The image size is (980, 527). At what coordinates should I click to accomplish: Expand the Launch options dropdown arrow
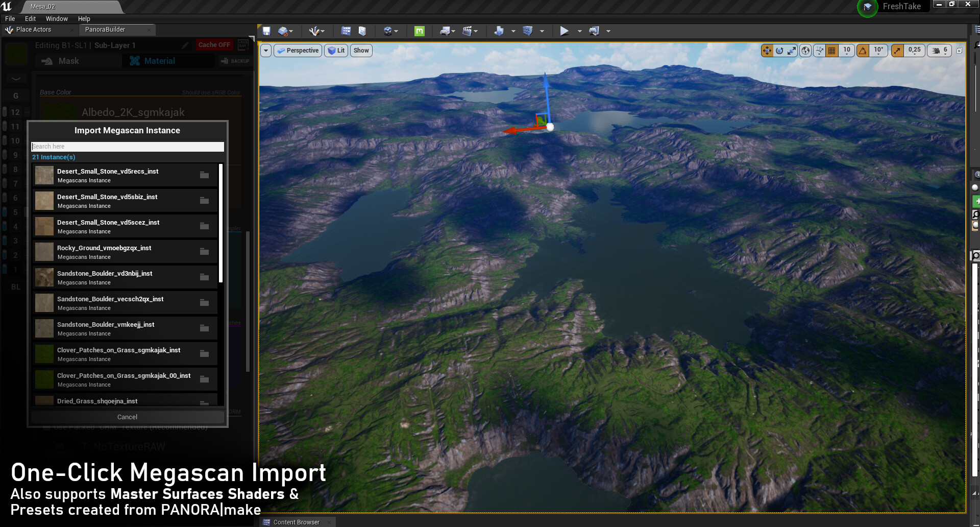point(607,31)
